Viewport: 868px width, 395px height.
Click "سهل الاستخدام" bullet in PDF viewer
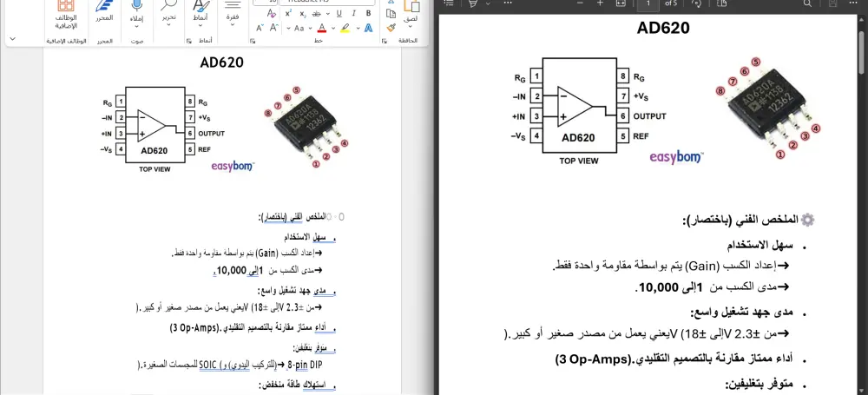(760, 246)
